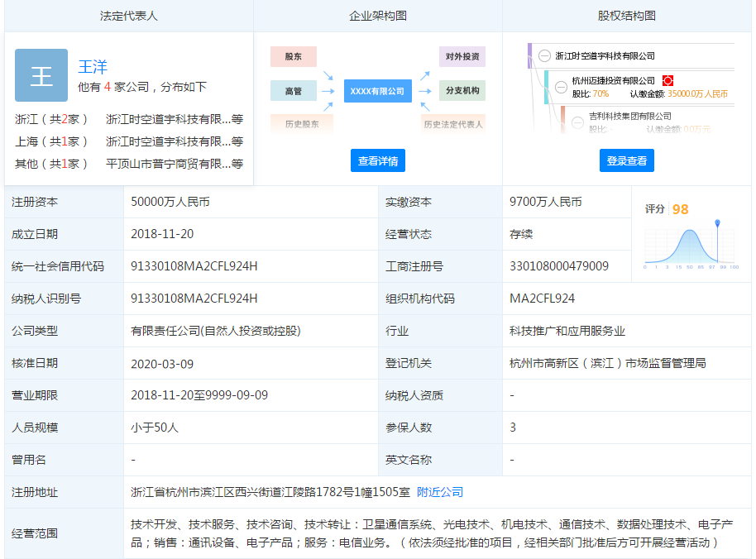The image size is (756, 559).
Task: Click 平顶山市普宁商贸有限...等 company name
Action: click(x=175, y=164)
